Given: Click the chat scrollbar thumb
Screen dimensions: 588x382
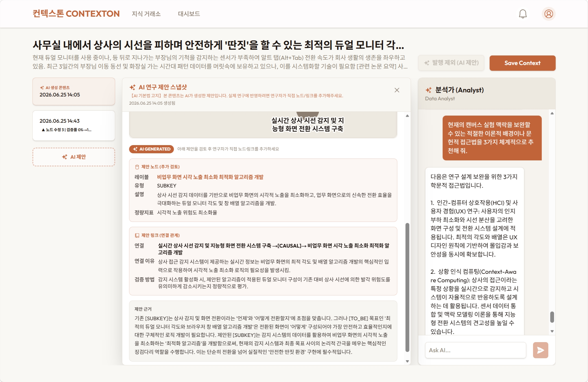Looking at the screenshot, I should click(552, 317).
